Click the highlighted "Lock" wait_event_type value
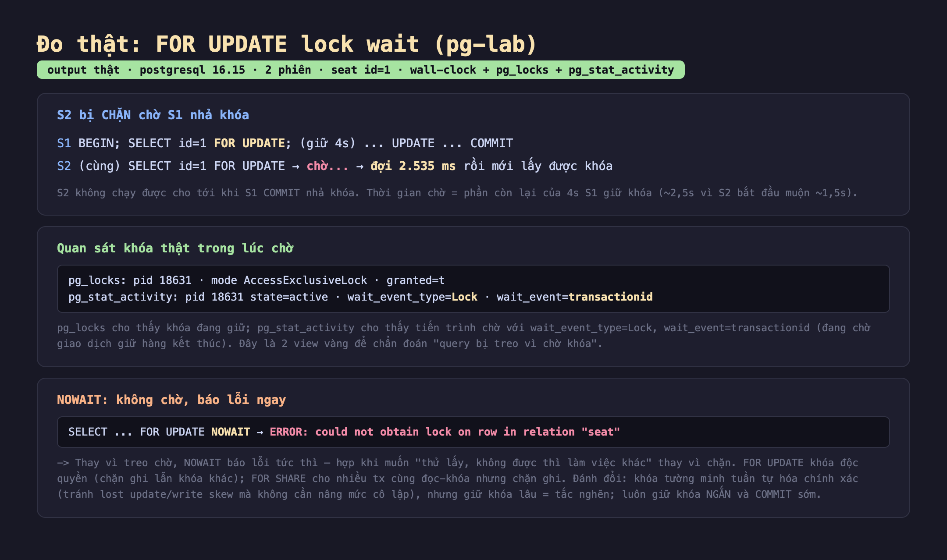 point(464,297)
